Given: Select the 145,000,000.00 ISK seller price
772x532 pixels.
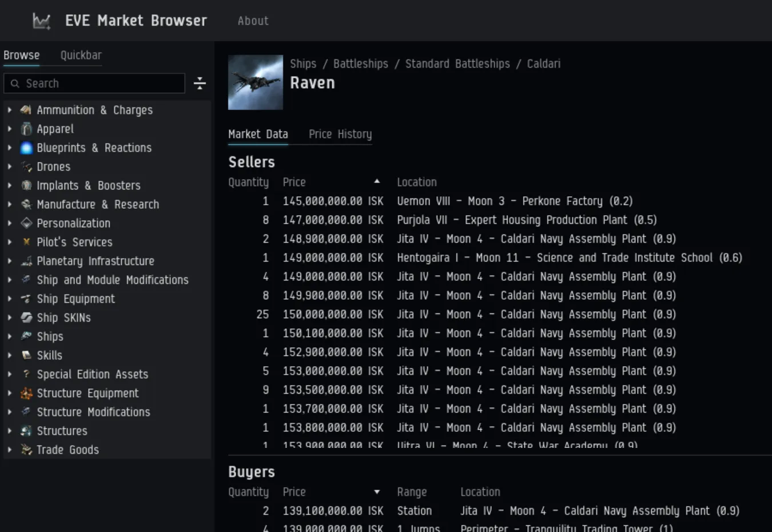Looking at the screenshot, I should tap(333, 201).
